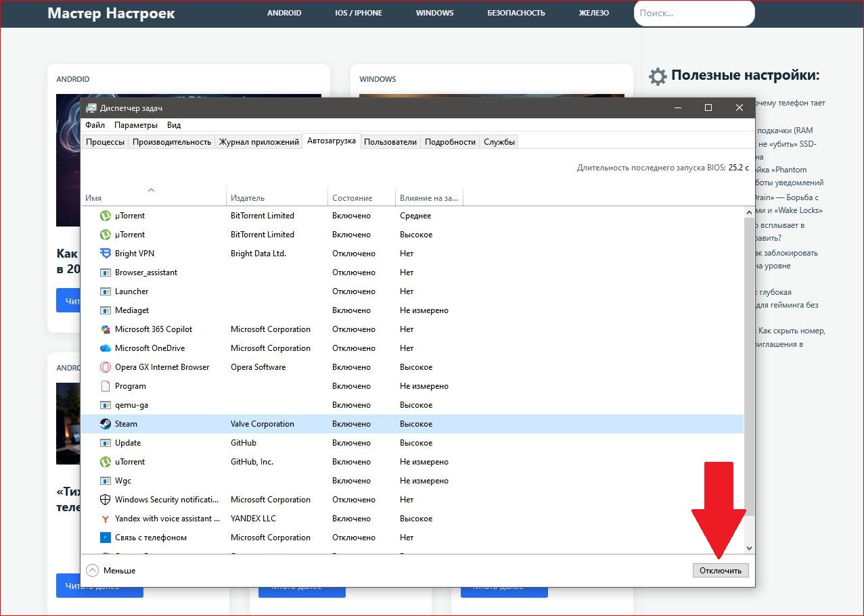The image size is (864, 616).
Task: Click WINDOWS label on the website card
Action: tap(378, 79)
